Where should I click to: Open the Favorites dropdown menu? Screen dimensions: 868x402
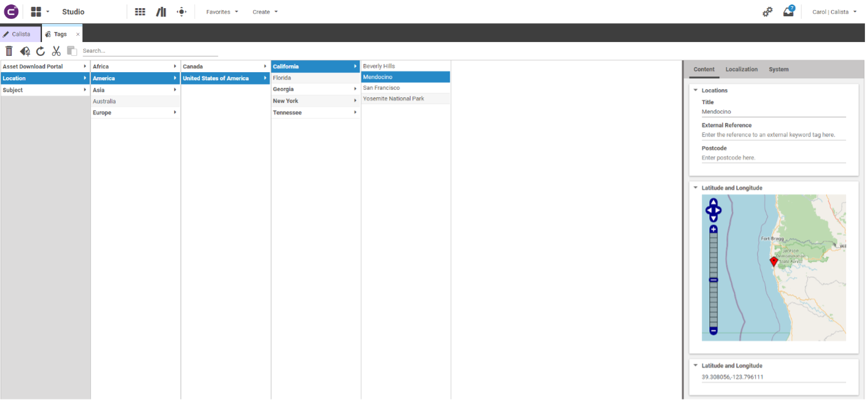pos(222,12)
